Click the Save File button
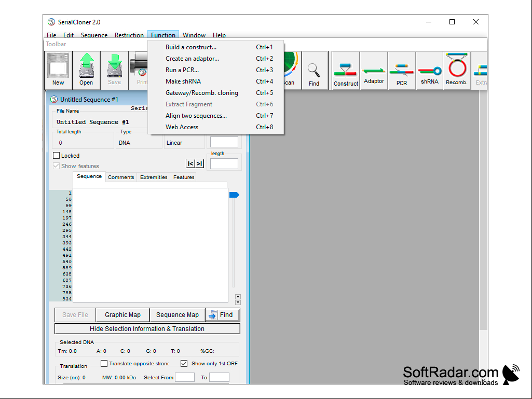This screenshot has height=399, width=532. (x=75, y=315)
